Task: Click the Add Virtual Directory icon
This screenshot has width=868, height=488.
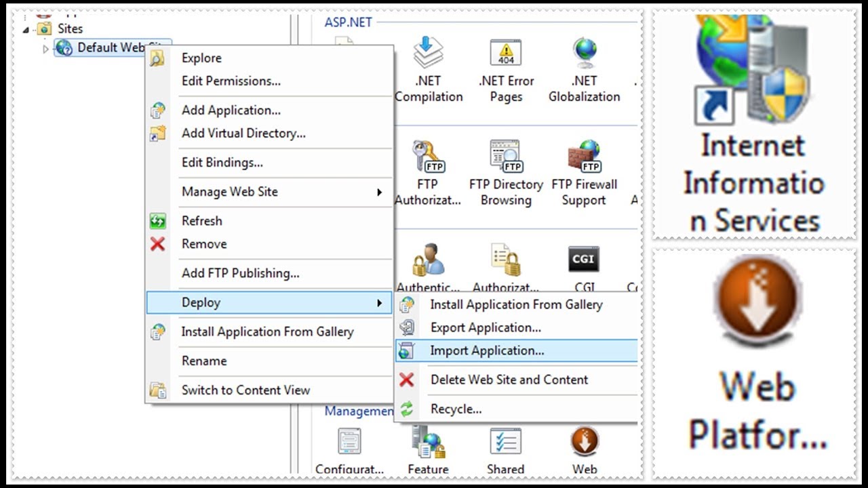Action: 157,134
